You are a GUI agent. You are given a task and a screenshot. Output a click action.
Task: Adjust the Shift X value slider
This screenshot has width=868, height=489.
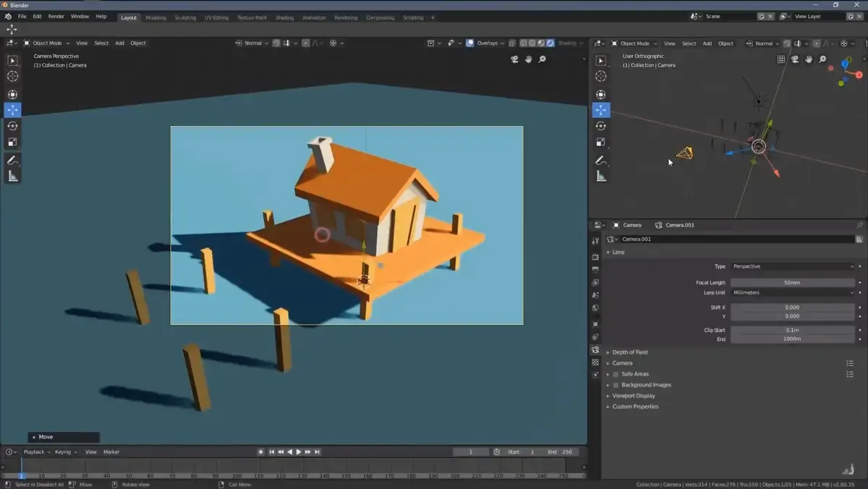point(792,307)
